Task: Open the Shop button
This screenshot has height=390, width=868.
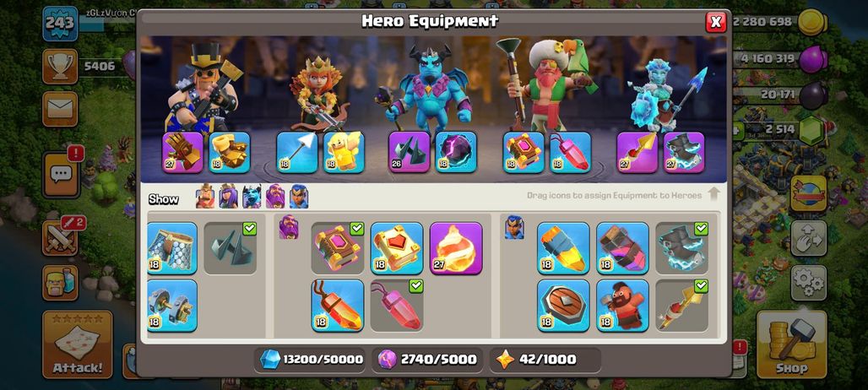Action: coord(792,344)
